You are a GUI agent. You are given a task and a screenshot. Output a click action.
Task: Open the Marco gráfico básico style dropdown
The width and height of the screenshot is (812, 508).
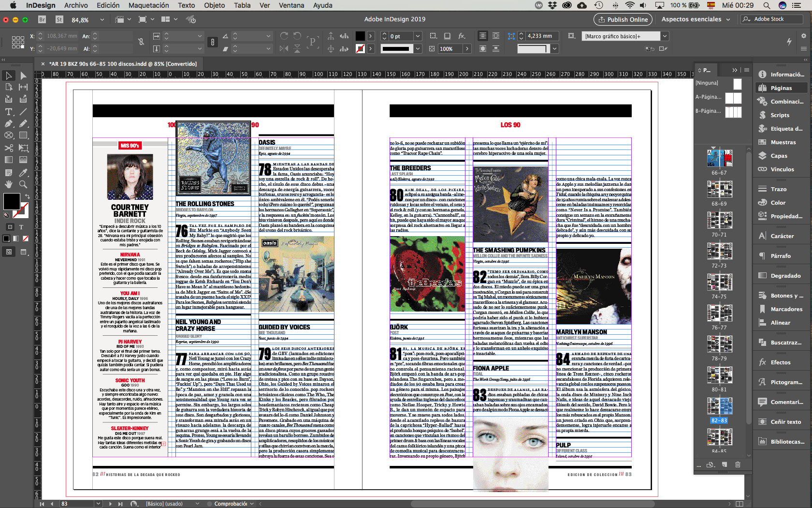coord(665,36)
